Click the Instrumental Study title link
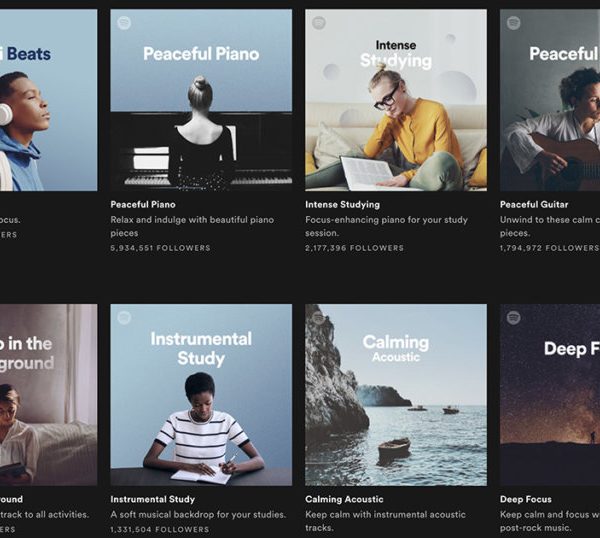This screenshot has height=538, width=600. point(153,499)
